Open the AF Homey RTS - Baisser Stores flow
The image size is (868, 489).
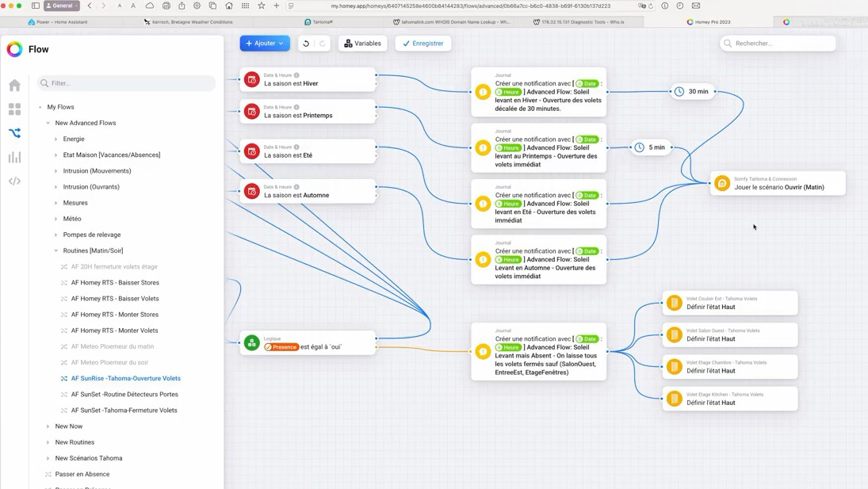(x=115, y=283)
